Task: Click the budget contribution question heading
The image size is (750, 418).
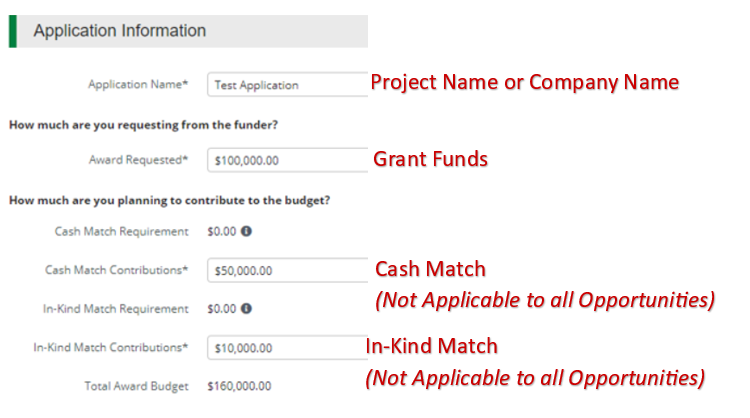Action: (169, 200)
